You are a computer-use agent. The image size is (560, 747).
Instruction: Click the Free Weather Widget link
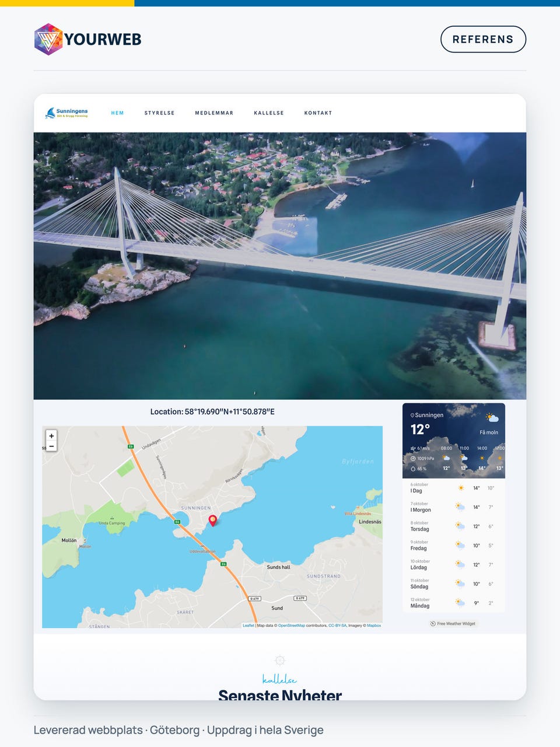click(x=453, y=624)
